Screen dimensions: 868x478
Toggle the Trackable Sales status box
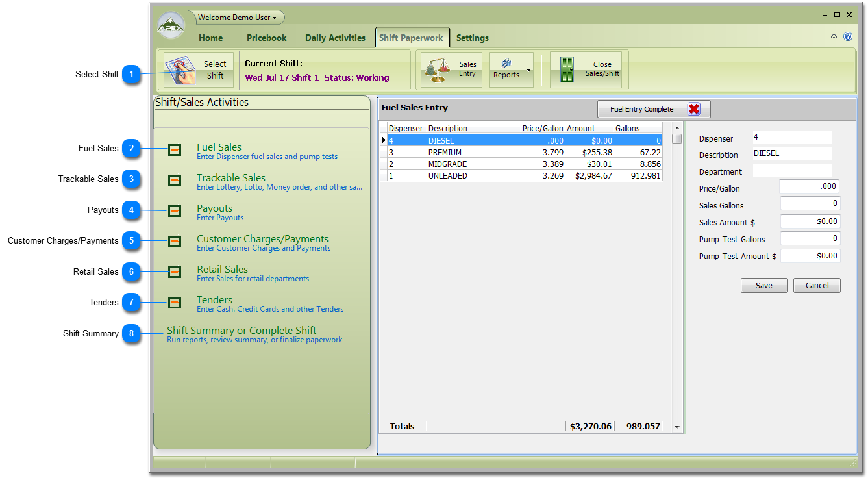click(175, 181)
